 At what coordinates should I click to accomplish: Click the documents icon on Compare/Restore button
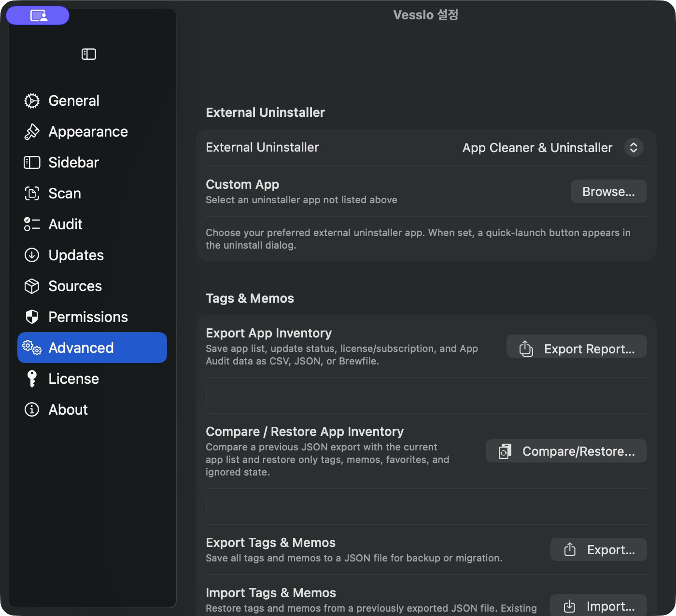(505, 451)
